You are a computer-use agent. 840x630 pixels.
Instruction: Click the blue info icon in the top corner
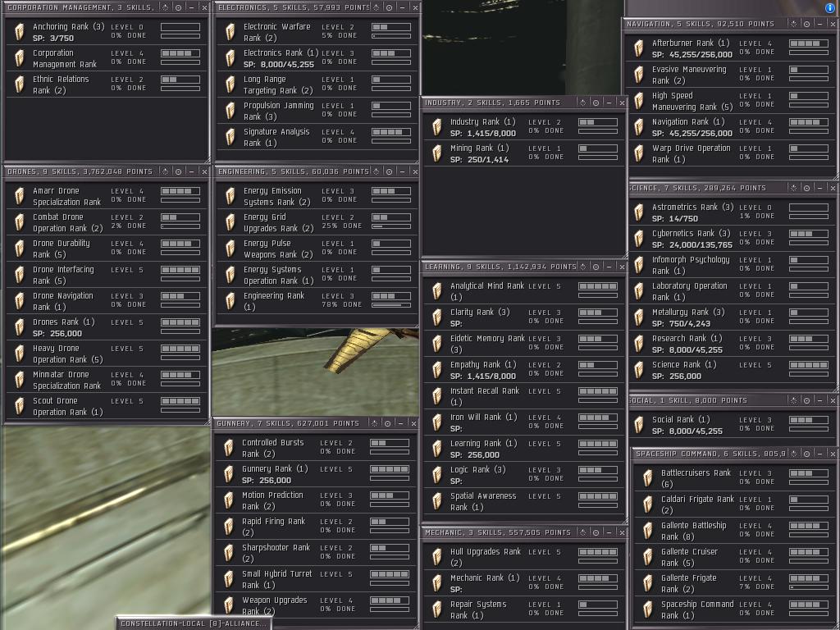tap(830, 7)
